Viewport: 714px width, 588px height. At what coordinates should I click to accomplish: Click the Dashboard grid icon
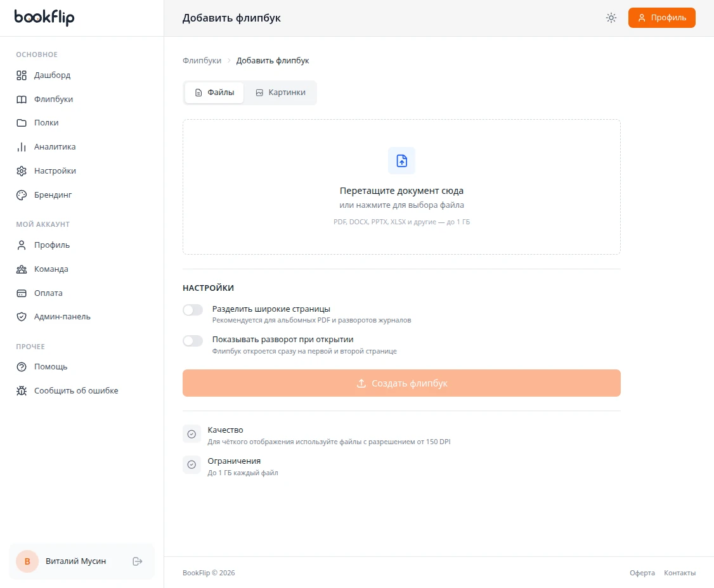22,75
